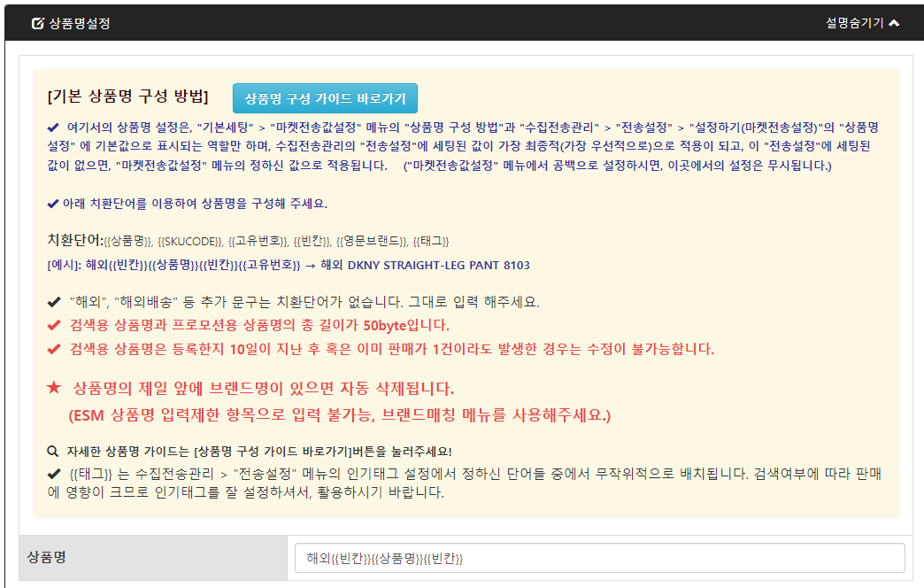Open the 상품명 구성 가이드 바로가기 button

(325, 98)
